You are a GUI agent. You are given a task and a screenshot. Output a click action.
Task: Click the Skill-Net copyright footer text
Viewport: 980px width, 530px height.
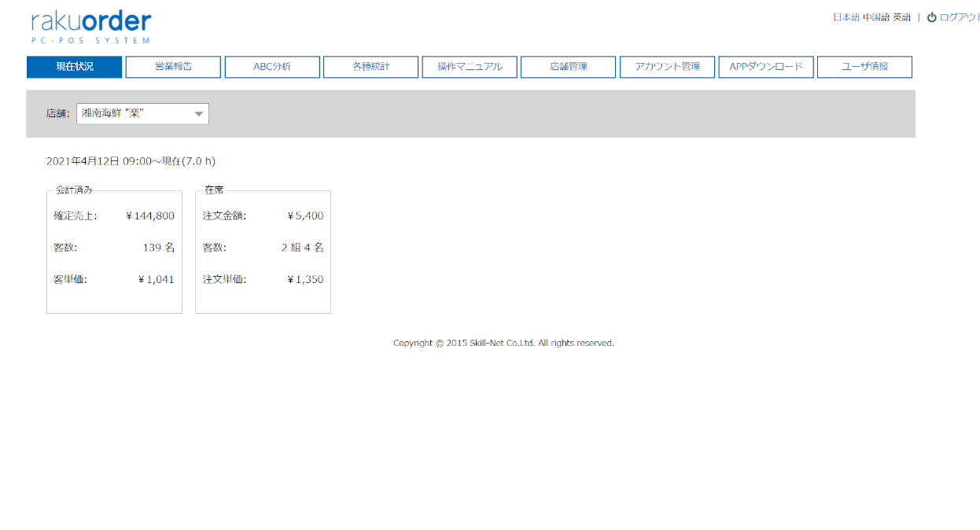tap(503, 343)
